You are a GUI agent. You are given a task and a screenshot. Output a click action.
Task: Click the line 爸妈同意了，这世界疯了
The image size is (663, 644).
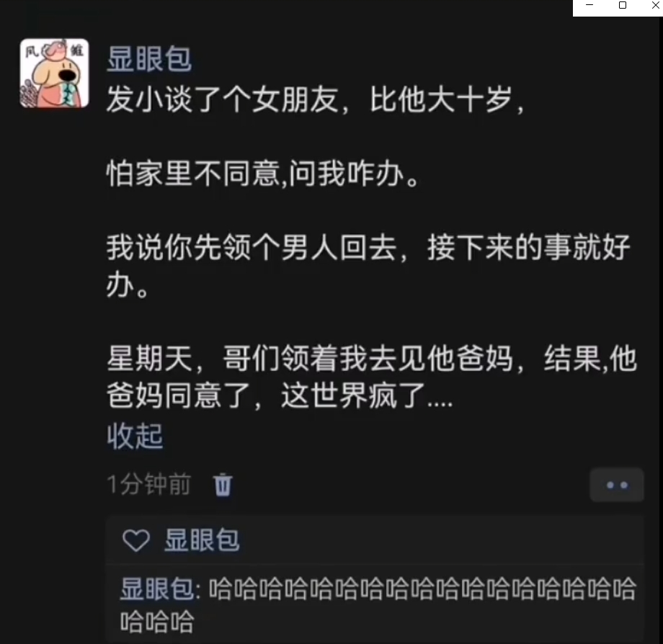pos(280,395)
